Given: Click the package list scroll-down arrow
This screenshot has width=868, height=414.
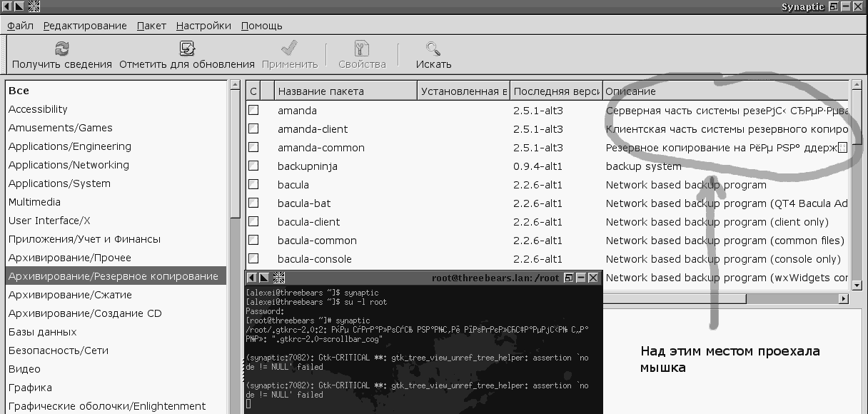Looking at the screenshot, I should [856, 285].
